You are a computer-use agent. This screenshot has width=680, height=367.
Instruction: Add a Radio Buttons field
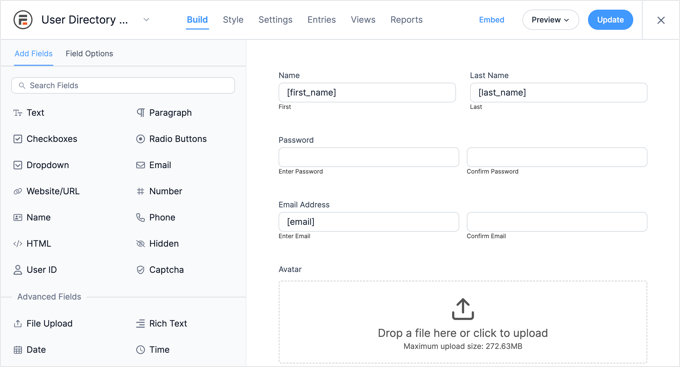coord(171,139)
